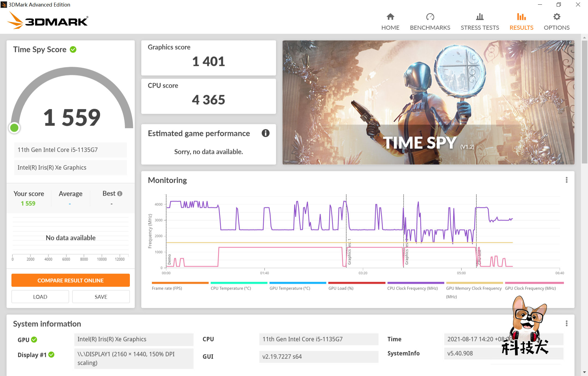Image resolution: width=588 pixels, height=376 pixels.
Task: Open Stress Tests chart icon
Action: pyautogui.click(x=480, y=17)
